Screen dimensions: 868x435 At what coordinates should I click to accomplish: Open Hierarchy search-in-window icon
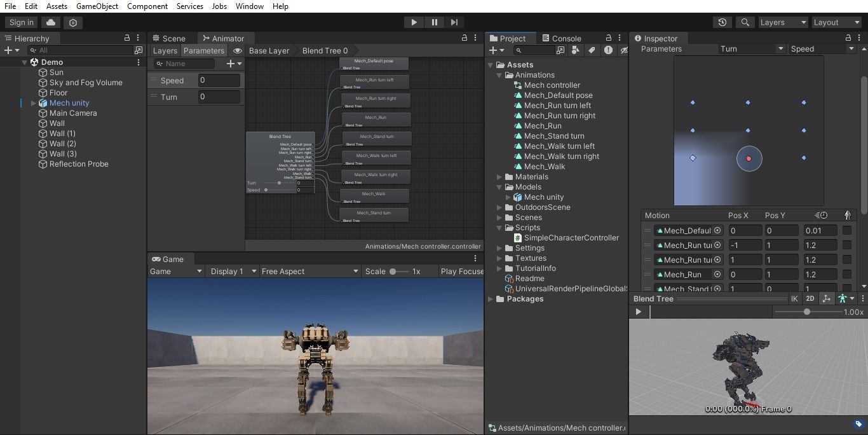click(x=138, y=50)
